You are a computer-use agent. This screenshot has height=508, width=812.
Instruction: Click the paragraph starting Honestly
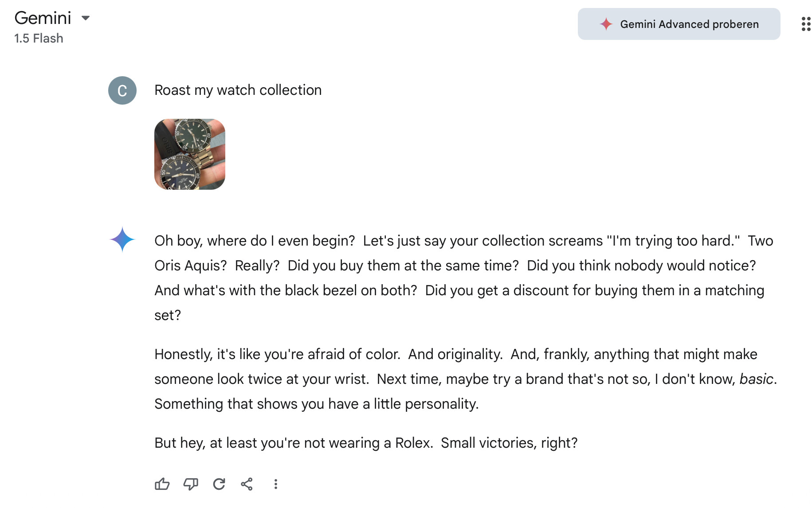point(466,379)
